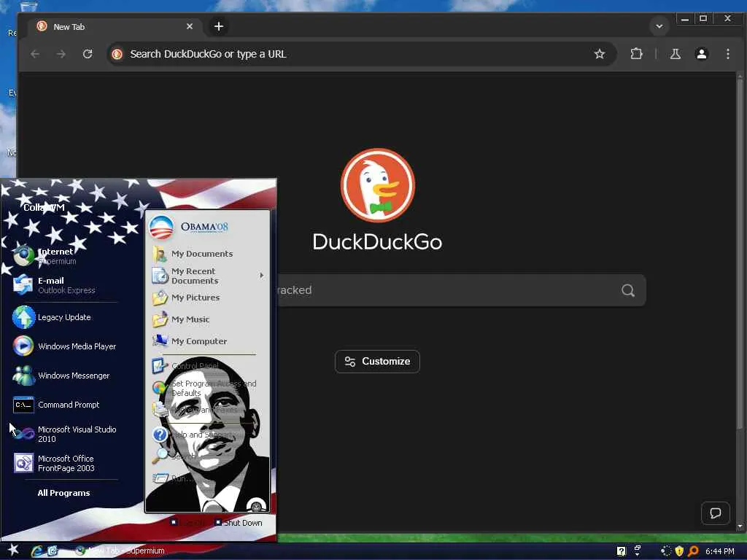747x560 pixels.
Task: Open the Labs flask icon
Action: click(675, 54)
